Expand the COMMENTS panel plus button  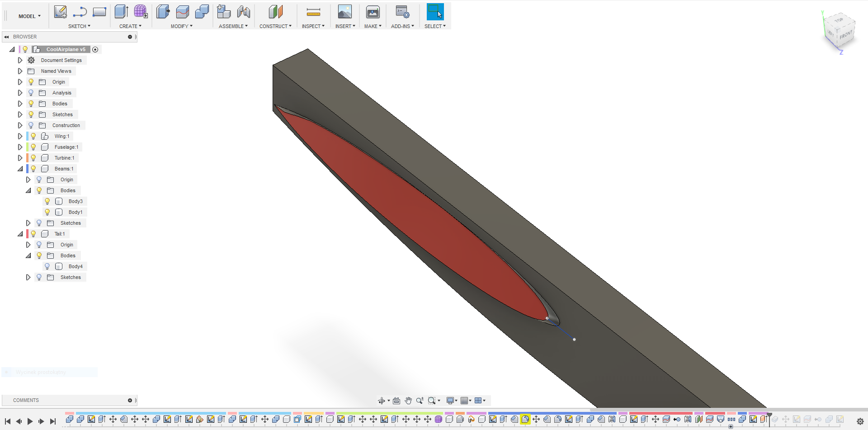130,400
